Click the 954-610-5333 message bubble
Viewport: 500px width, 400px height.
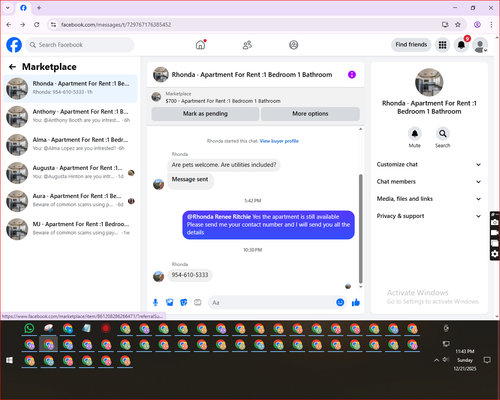click(x=190, y=275)
